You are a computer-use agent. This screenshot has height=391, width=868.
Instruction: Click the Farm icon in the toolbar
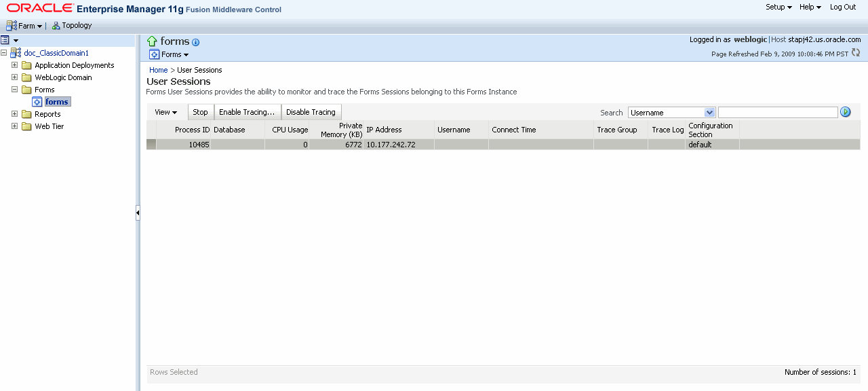click(12, 25)
